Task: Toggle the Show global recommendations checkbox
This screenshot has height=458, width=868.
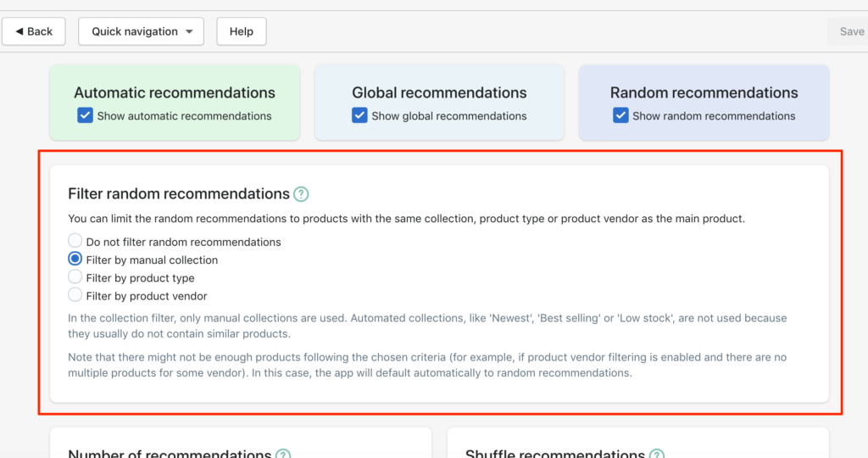Action: pyautogui.click(x=359, y=115)
